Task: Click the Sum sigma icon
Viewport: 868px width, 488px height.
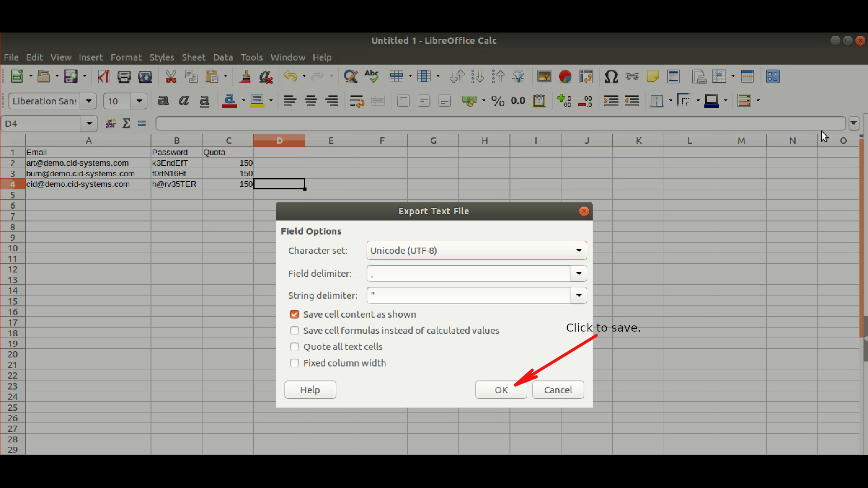Action: pos(127,123)
